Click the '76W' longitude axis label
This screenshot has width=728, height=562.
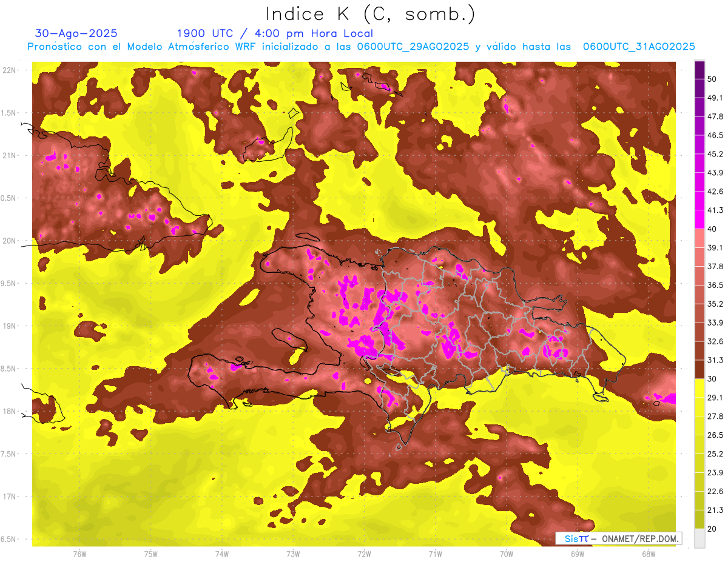click(x=79, y=554)
